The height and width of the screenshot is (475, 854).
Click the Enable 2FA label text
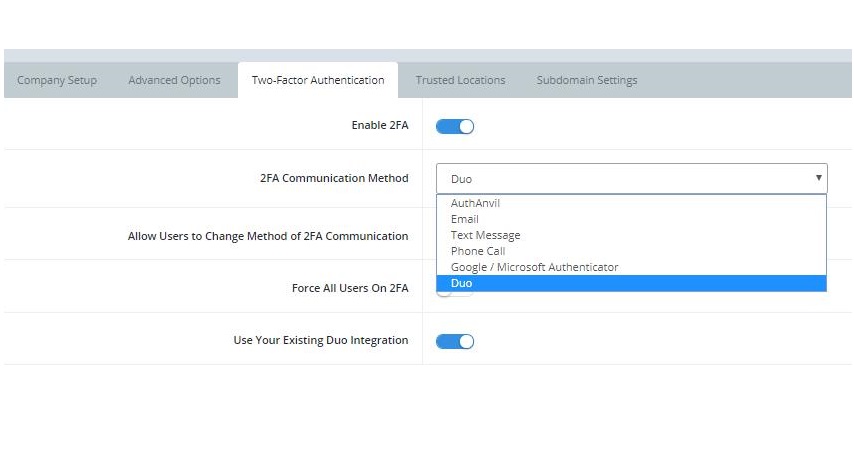379,125
